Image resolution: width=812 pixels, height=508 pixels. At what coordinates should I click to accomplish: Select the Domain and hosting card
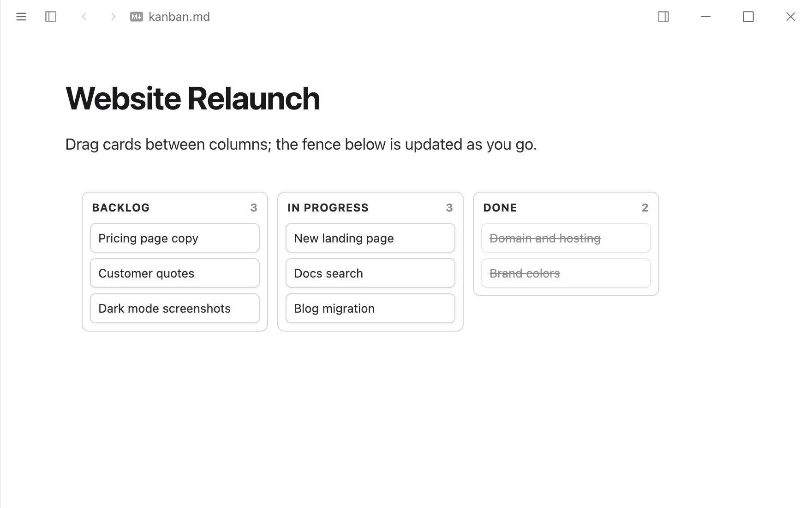[x=566, y=238]
